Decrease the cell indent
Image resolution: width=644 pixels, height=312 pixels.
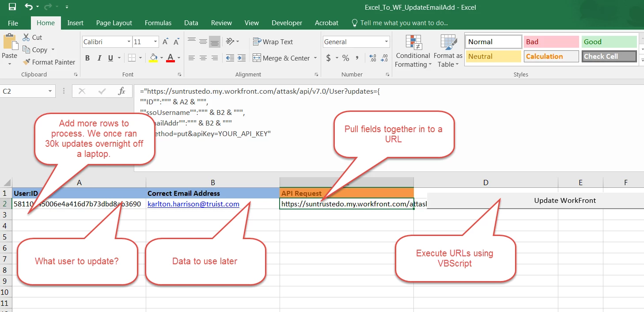[x=230, y=58]
